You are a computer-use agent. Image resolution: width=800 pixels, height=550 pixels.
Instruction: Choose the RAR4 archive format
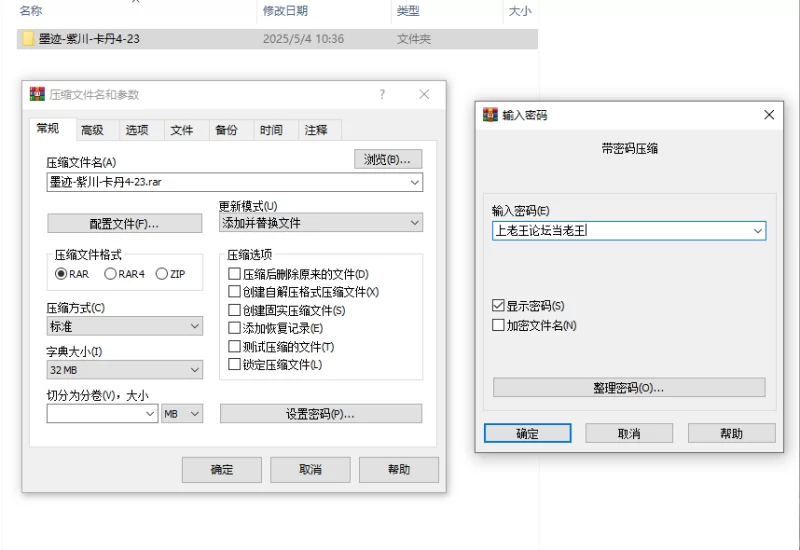[x=110, y=274]
